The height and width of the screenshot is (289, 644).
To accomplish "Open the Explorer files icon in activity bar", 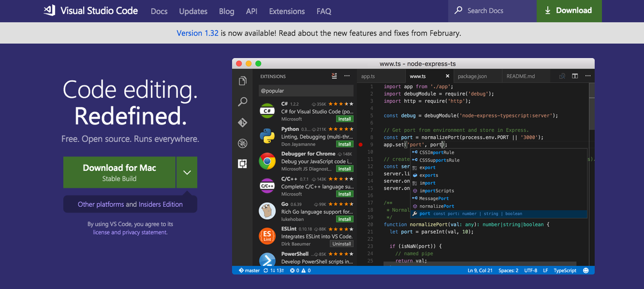I will [243, 81].
